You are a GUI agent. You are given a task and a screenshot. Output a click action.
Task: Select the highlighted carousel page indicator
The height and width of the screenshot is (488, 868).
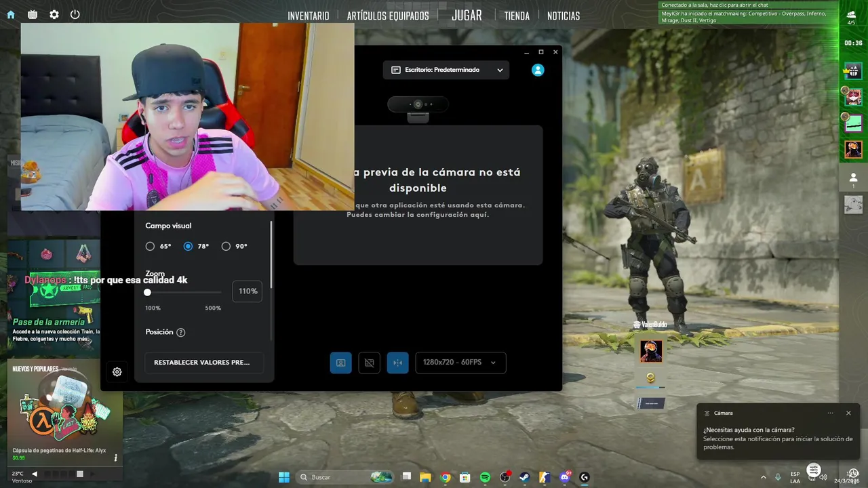click(80, 474)
